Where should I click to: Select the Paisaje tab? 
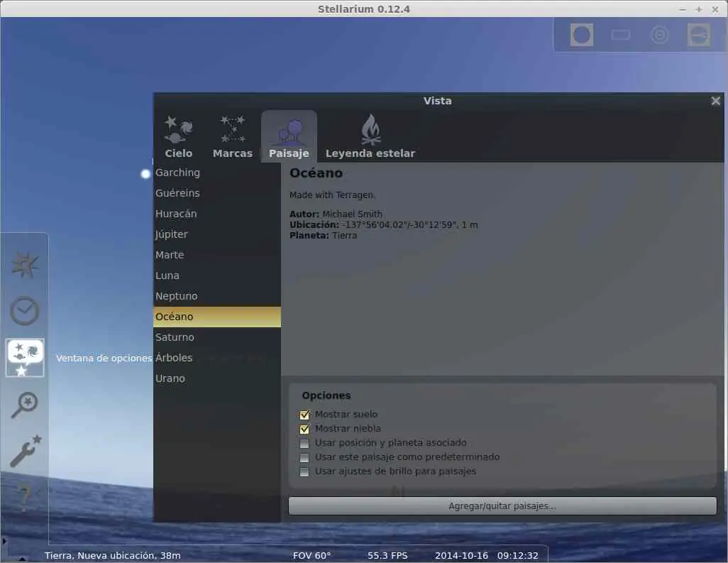coord(289,136)
